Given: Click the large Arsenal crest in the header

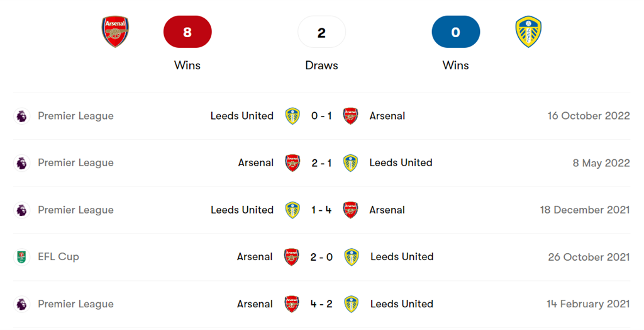Looking at the screenshot, I should (115, 32).
